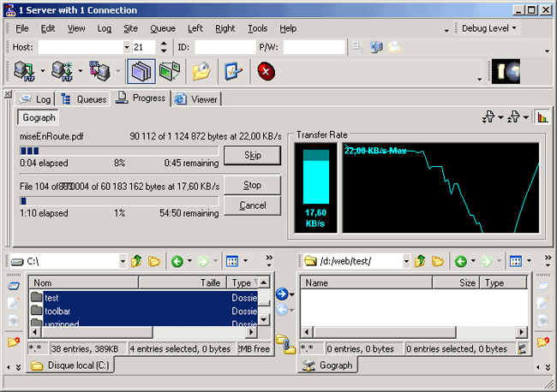Open the File menu
The image size is (557, 392).
tap(22, 28)
